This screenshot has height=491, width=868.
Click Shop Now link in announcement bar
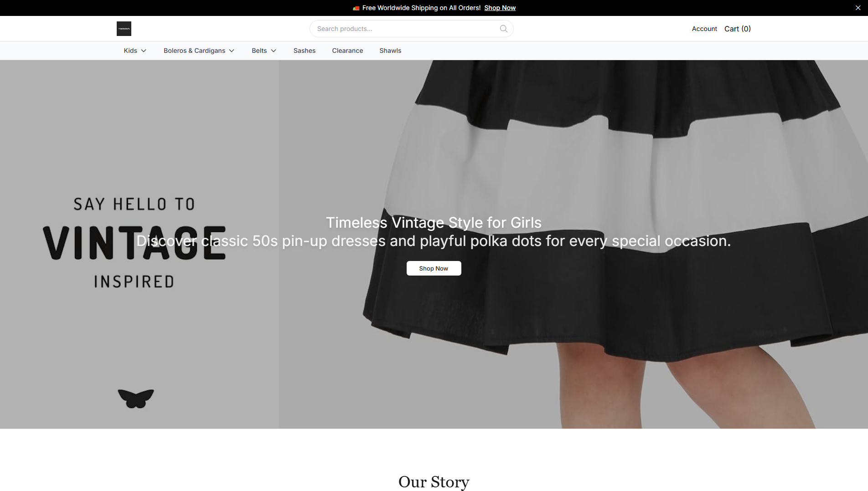coord(500,8)
